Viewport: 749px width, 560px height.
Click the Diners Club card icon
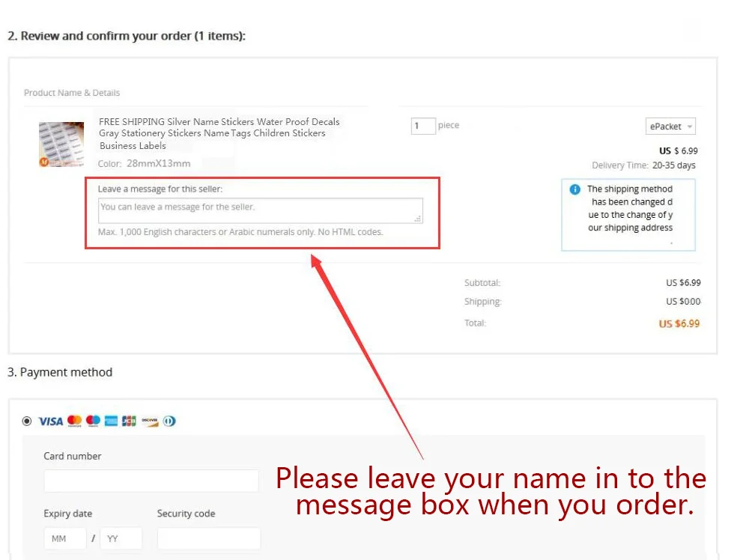point(169,421)
